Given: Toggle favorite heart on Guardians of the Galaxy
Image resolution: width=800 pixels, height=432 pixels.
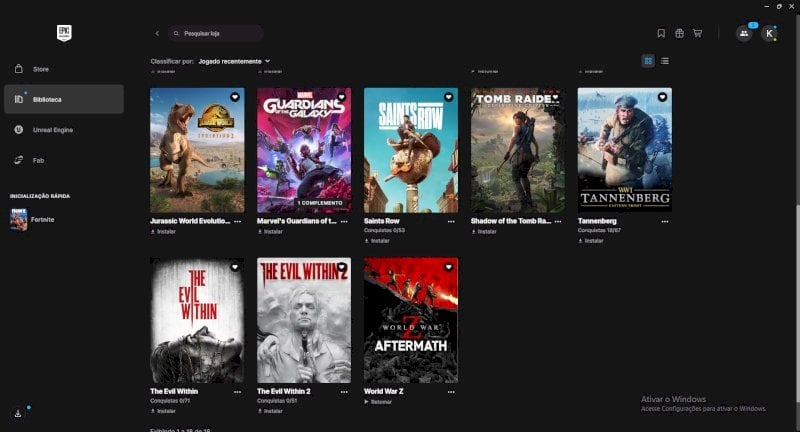Looking at the screenshot, I should coord(342,97).
